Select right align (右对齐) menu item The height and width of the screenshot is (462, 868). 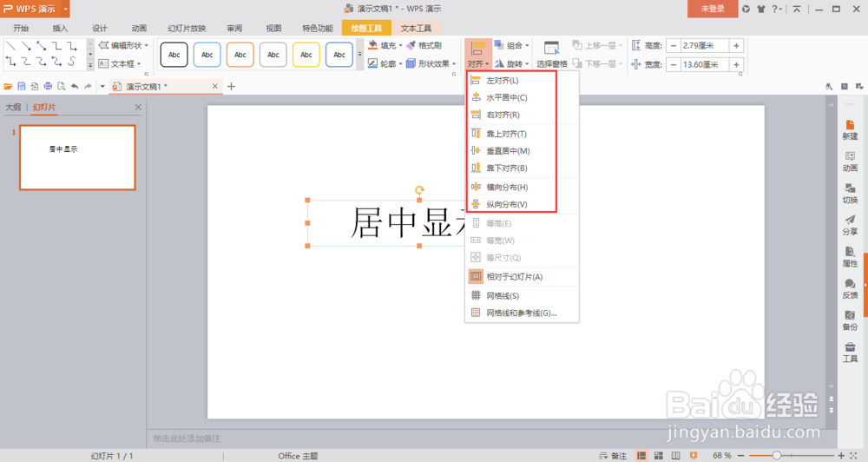(x=522, y=115)
